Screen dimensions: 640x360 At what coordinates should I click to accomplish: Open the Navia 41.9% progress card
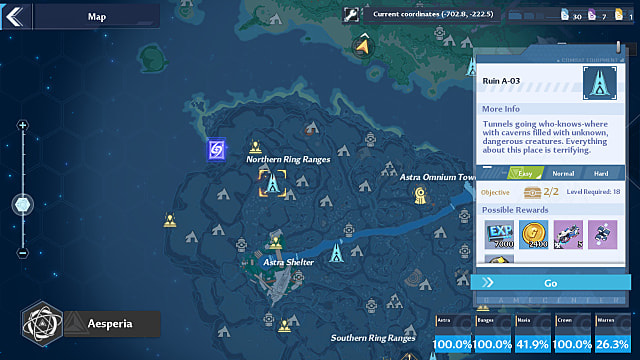tap(532, 333)
